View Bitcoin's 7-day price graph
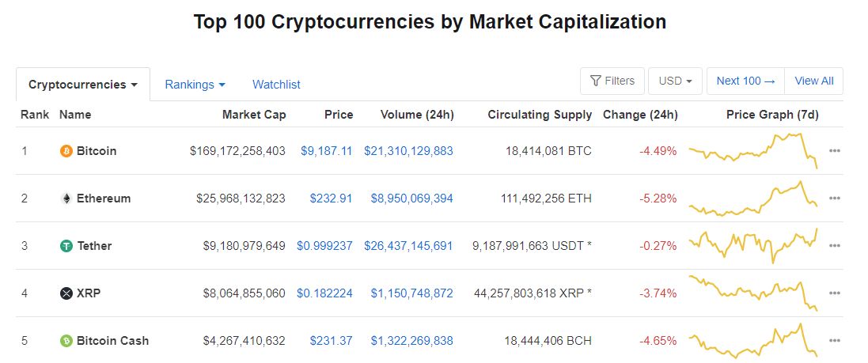The height and width of the screenshot is (363, 868). click(752, 150)
